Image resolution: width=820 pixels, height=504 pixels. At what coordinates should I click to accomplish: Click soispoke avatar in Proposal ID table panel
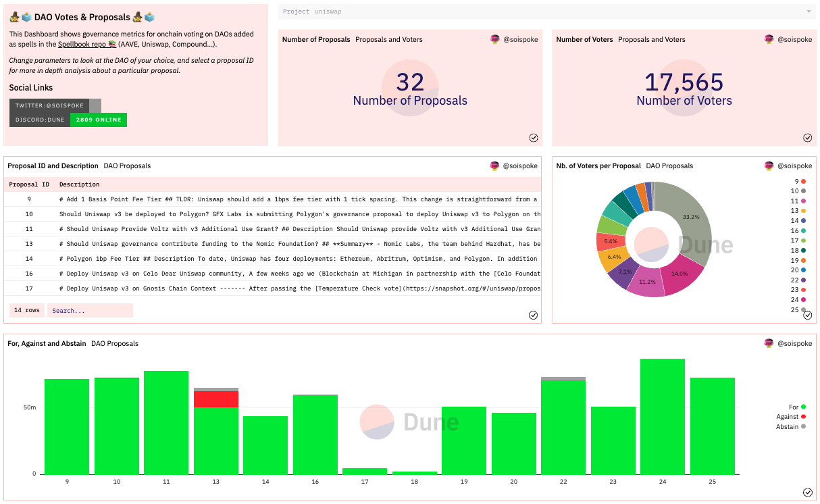[495, 166]
